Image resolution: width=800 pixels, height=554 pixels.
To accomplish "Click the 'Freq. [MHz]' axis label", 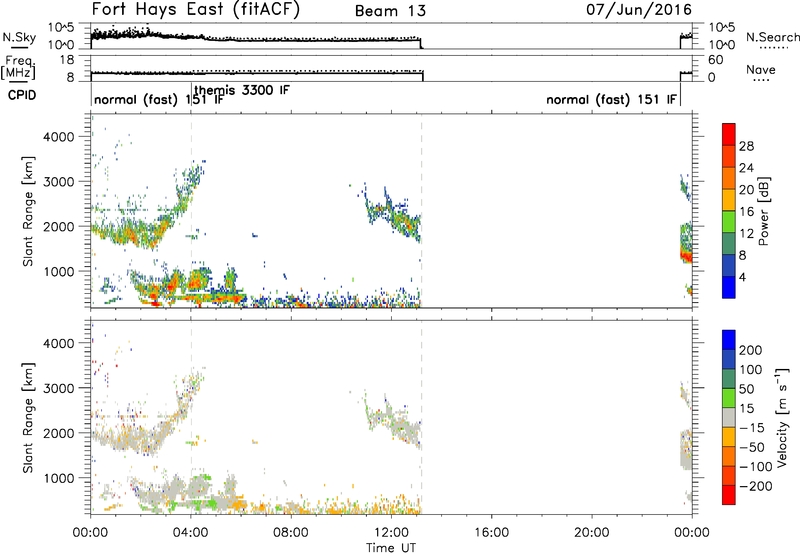I will 19,68.
